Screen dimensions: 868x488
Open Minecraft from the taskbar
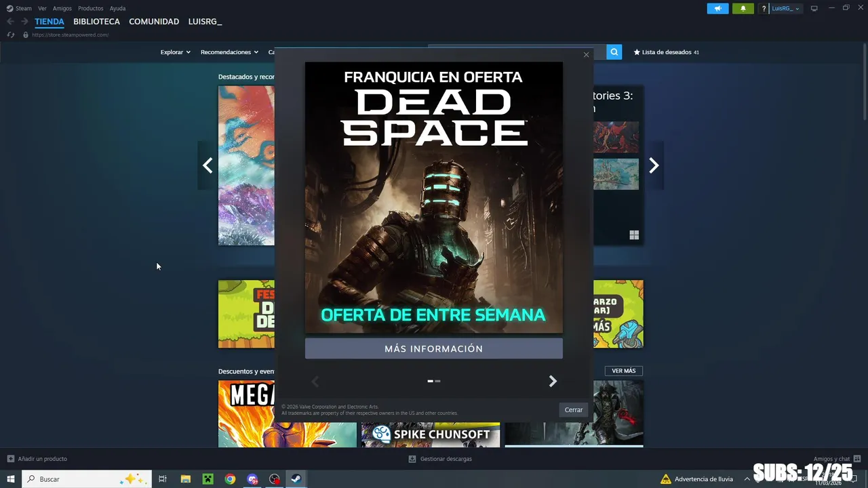(x=208, y=479)
